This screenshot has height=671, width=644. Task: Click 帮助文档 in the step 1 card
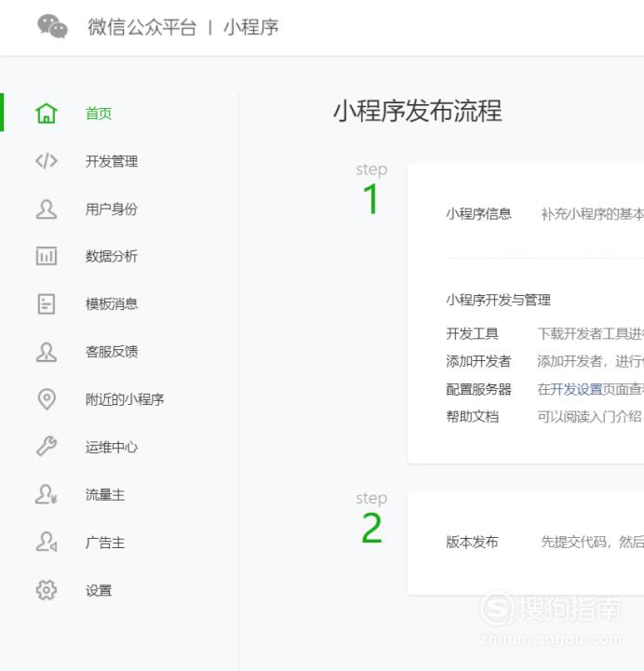(473, 416)
